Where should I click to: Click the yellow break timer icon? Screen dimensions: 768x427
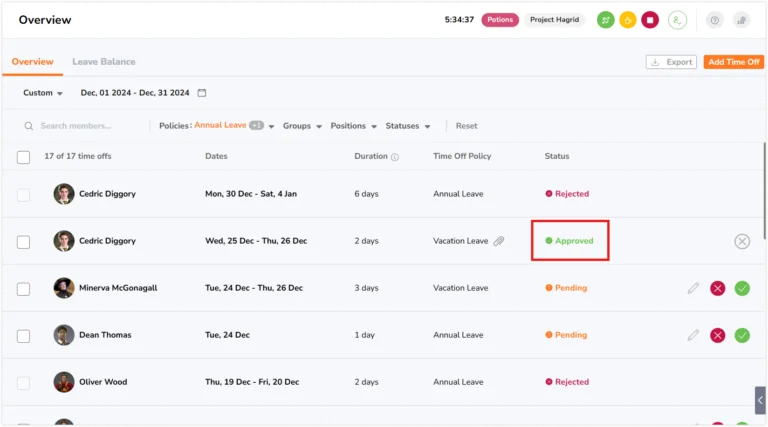(627, 20)
